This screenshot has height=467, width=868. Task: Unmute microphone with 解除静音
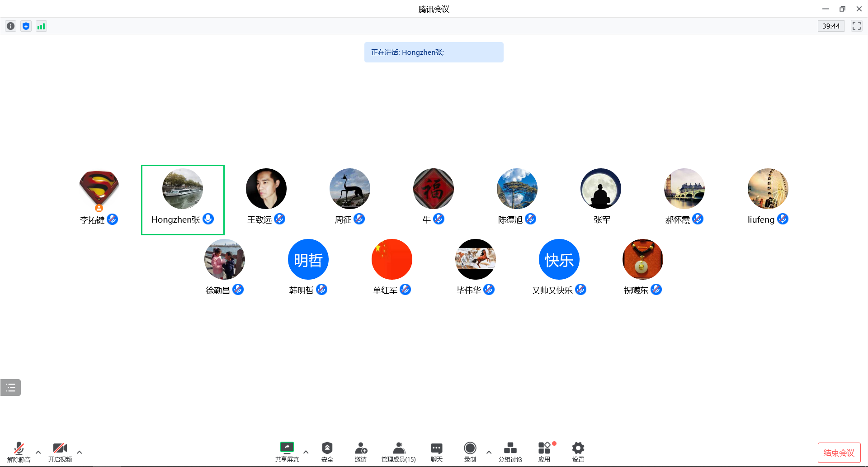click(19, 452)
